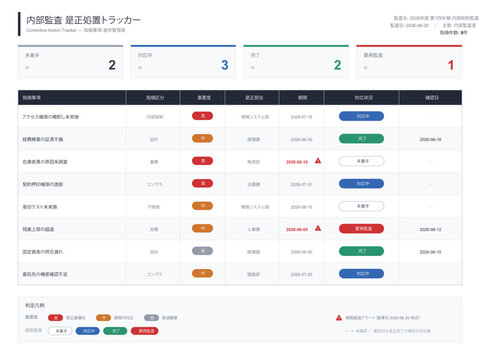Sort by the 期限 column header
Image resolution: width=480 pixels, height=360 pixels.
[301, 98]
